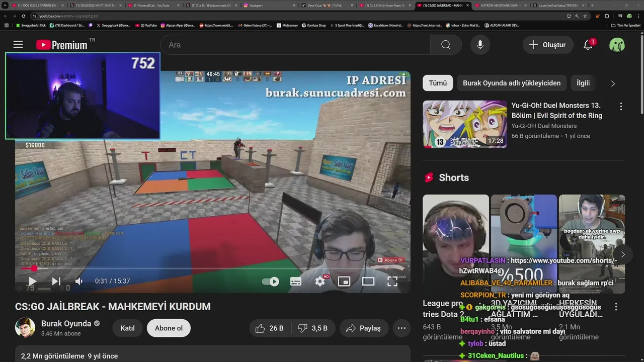Click the Katıl join button
This screenshot has height=362, width=644.
[x=127, y=328]
